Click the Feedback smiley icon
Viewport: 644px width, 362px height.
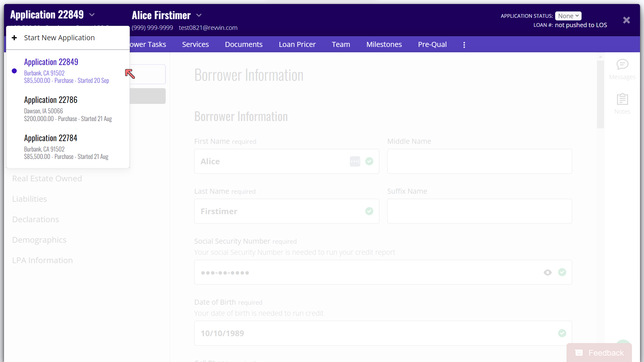(x=579, y=353)
